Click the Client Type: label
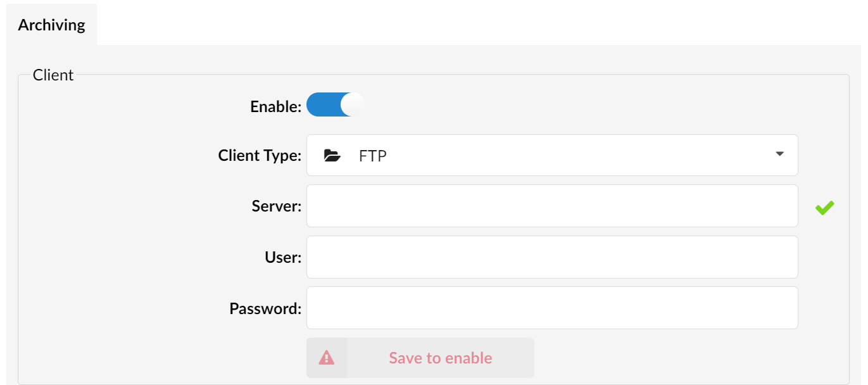The width and height of the screenshot is (868, 385). click(260, 155)
